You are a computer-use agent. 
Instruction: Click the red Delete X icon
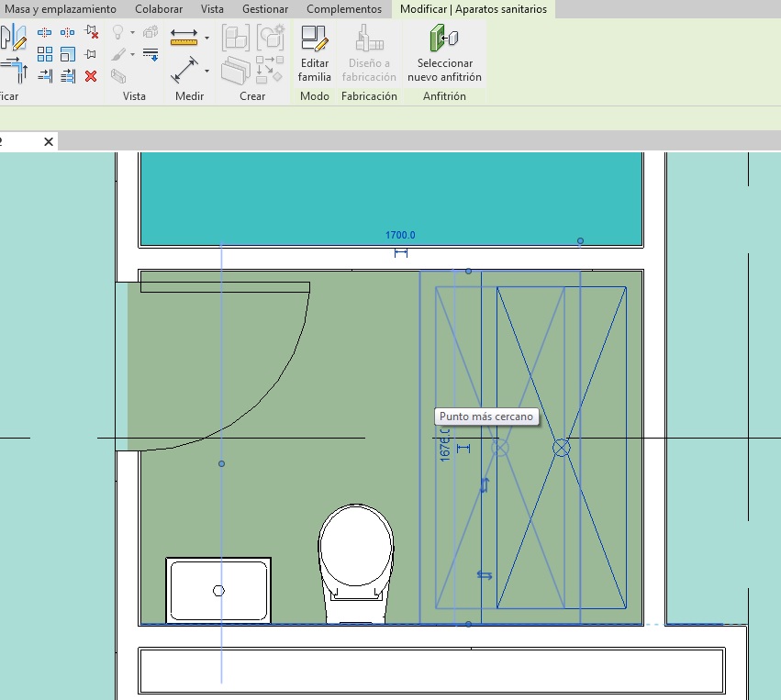pyautogui.click(x=91, y=76)
